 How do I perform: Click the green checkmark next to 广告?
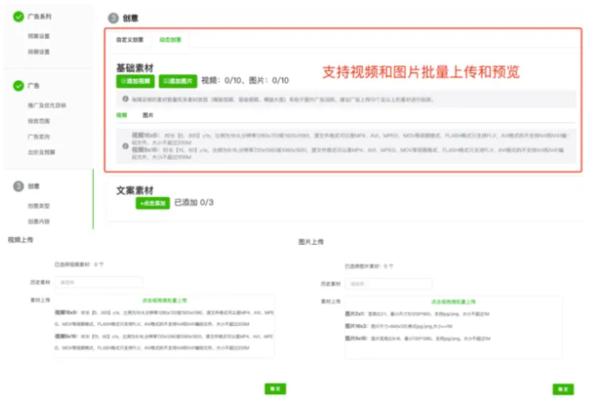click(x=18, y=86)
